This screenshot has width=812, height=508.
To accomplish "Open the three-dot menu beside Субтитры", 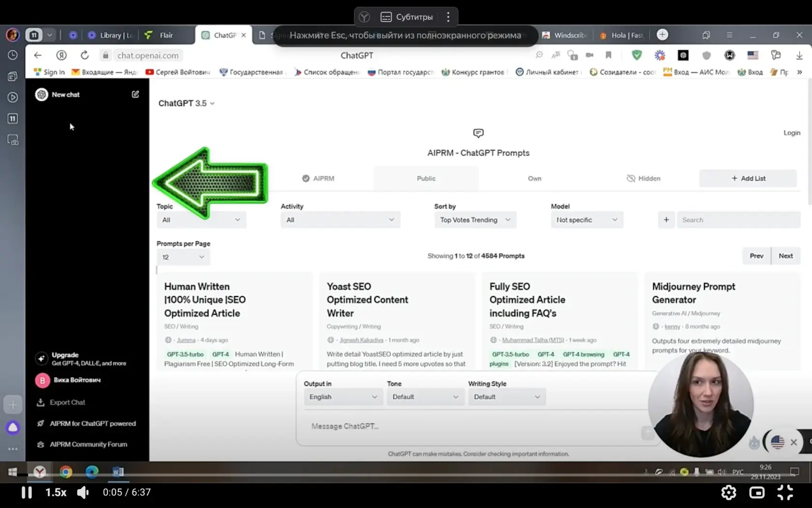I will point(448,17).
